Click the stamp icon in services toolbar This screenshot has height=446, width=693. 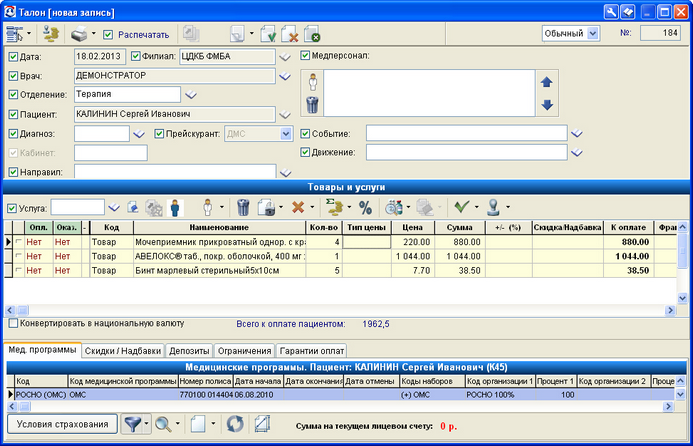(494, 207)
